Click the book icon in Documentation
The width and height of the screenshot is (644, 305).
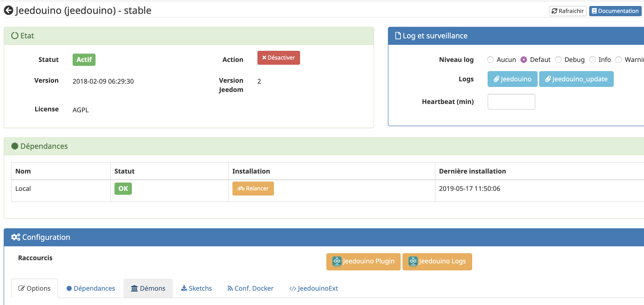(594, 11)
